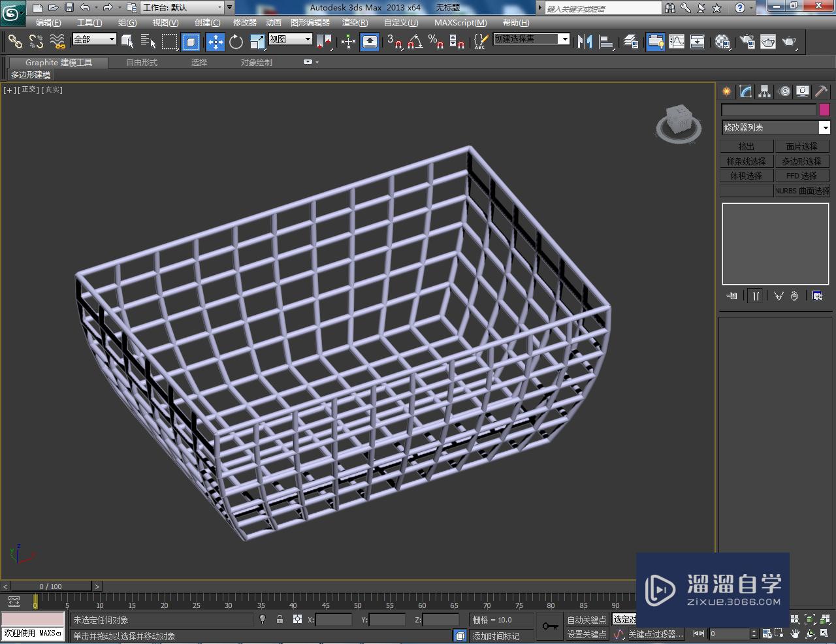Click the magenta object color swatch
This screenshot has height=644, width=836.
[x=824, y=110]
